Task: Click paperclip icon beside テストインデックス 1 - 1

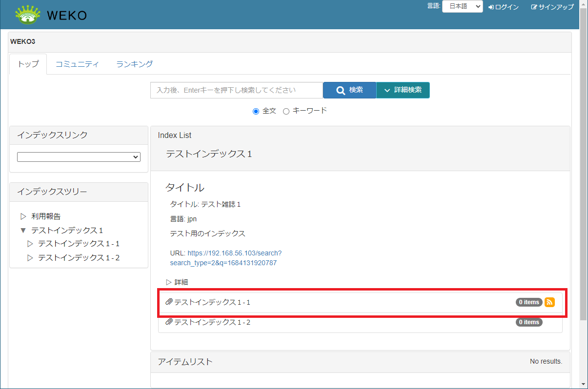Action: click(169, 302)
